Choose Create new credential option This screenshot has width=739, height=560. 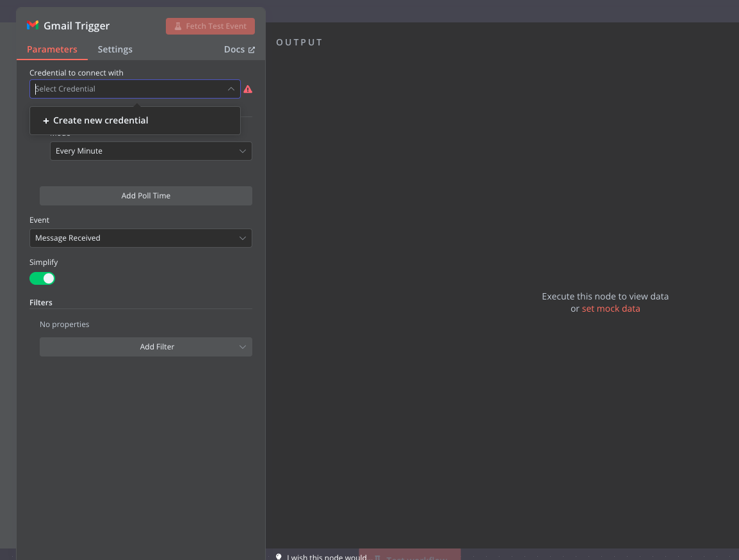coord(134,120)
